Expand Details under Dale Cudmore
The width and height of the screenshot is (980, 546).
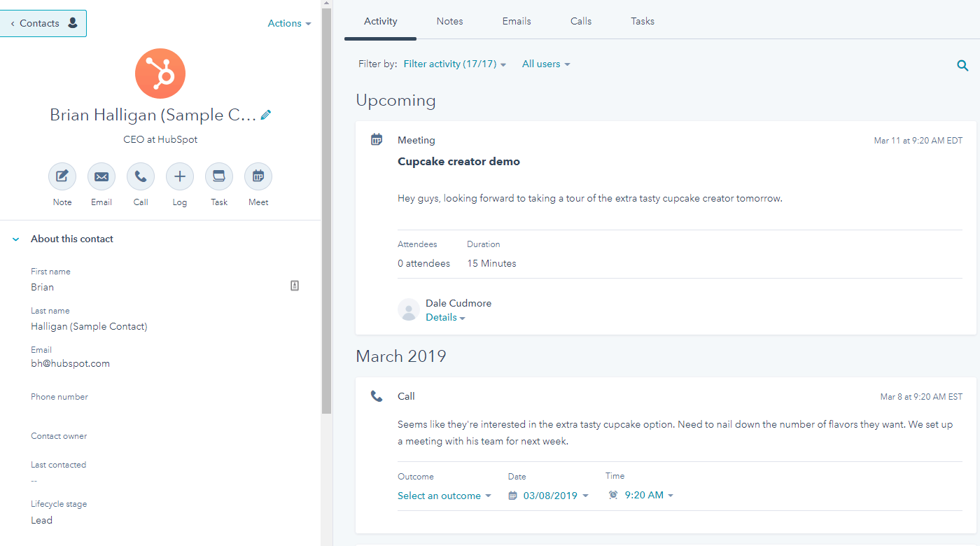[445, 317]
